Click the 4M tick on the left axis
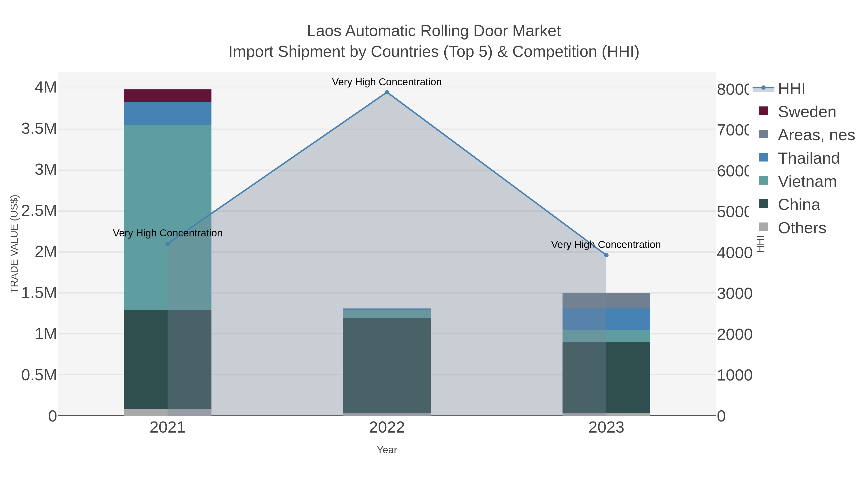This screenshot has width=868, height=488. point(46,87)
